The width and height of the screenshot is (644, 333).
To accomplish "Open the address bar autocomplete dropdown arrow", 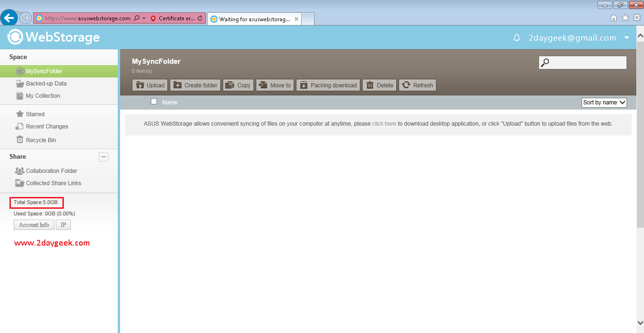I will click(x=144, y=18).
